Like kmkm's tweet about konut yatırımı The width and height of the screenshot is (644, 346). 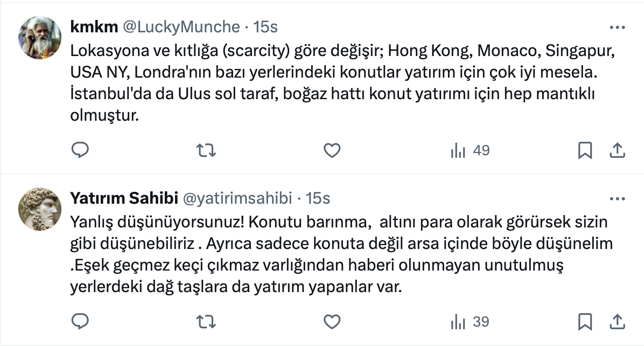click(332, 151)
